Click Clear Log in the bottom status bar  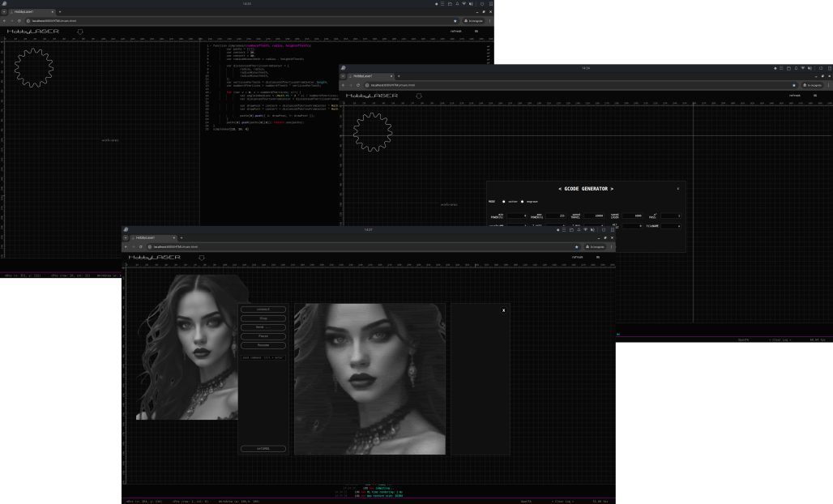pyautogui.click(x=562, y=502)
